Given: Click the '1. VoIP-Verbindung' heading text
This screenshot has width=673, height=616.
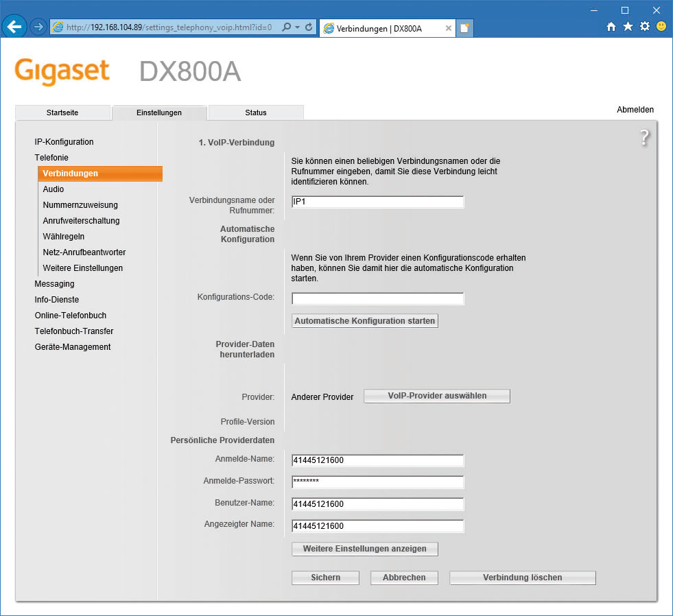Looking at the screenshot, I should click(237, 143).
